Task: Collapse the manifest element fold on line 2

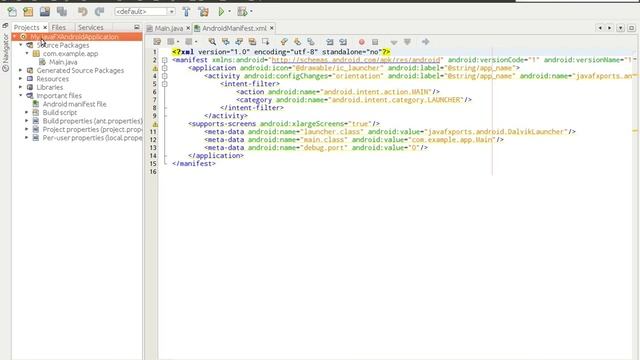Action: pyautogui.click(x=164, y=60)
